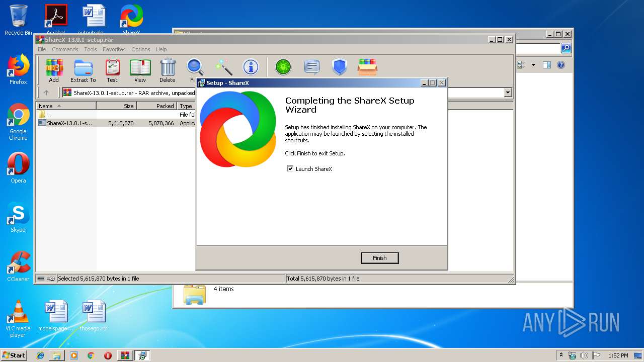Click the media player taskbar icon

(74, 355)
